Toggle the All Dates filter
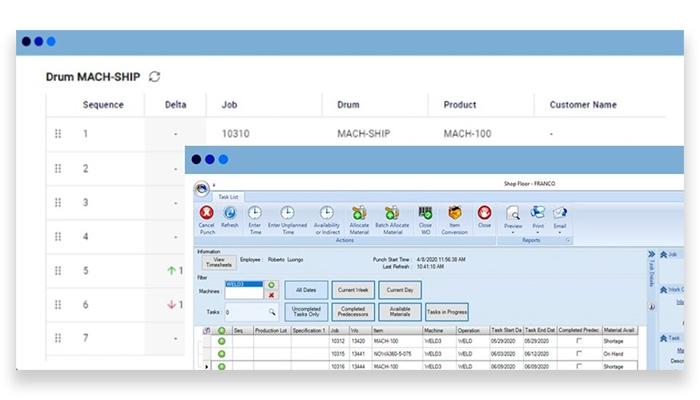Screen dimensions: 700x400 (306, 290)
